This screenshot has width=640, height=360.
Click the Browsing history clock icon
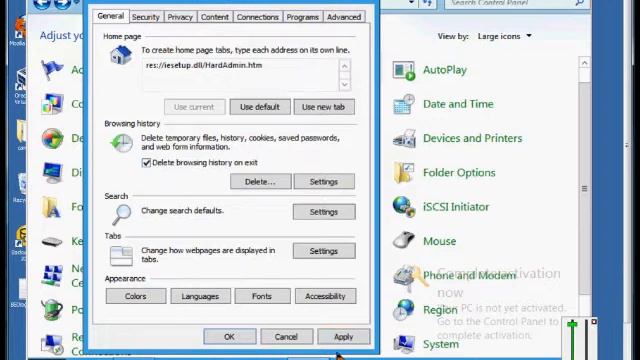pos(121,143)
